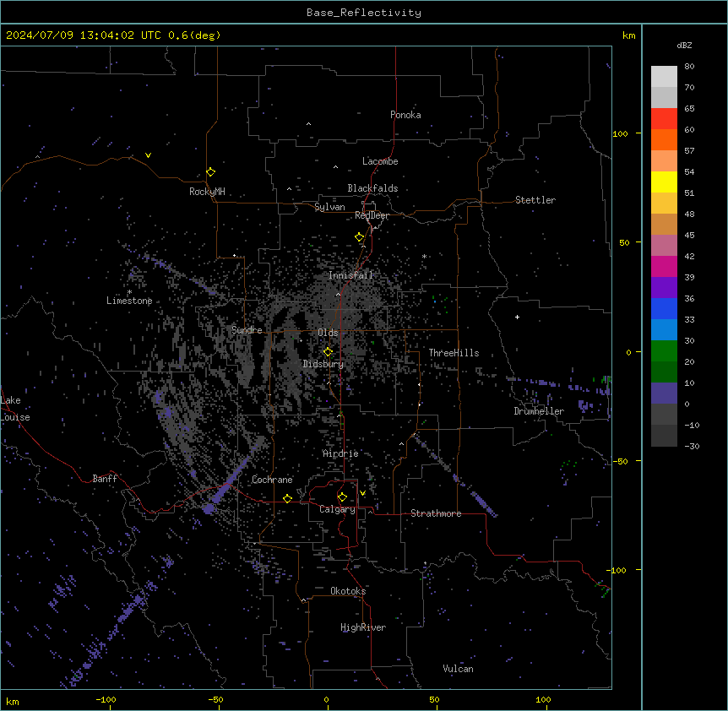Select the Drumheller label
The image size is (728, 711).
coord(539,411)
